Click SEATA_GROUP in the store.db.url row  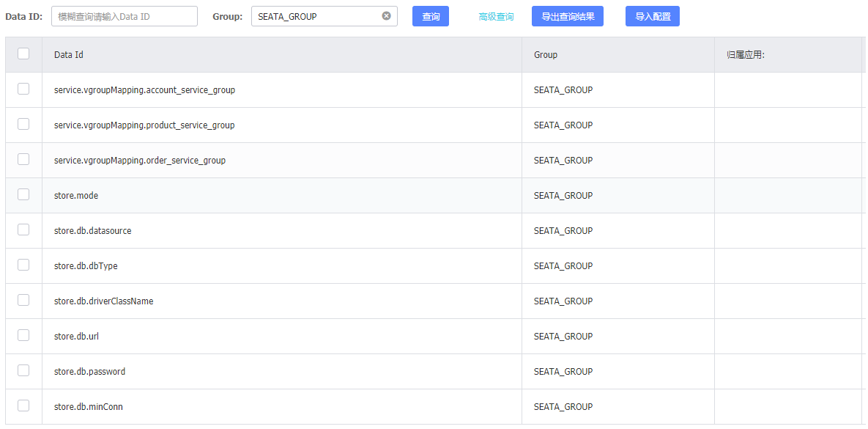pos(563,337)
